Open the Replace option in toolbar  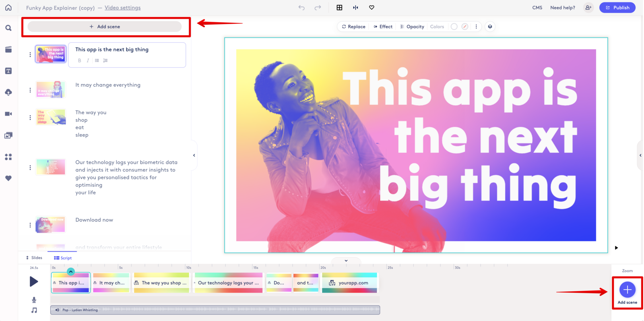coord(354,27)
